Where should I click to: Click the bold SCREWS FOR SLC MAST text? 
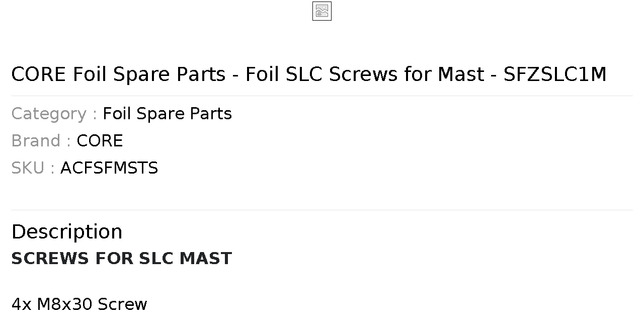click(x=121, y=259)
